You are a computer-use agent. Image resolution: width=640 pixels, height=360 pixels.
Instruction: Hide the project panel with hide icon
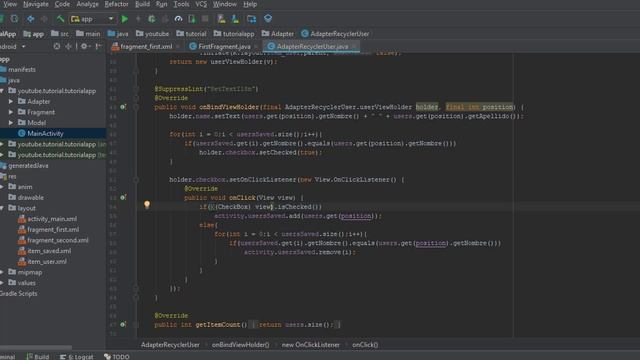[98, 47]
